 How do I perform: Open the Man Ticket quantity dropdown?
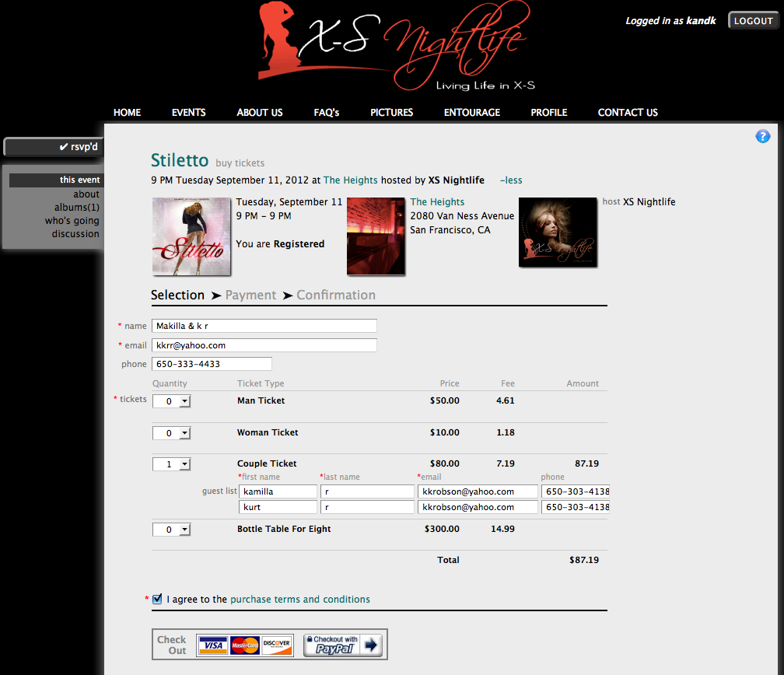point(171,401)
